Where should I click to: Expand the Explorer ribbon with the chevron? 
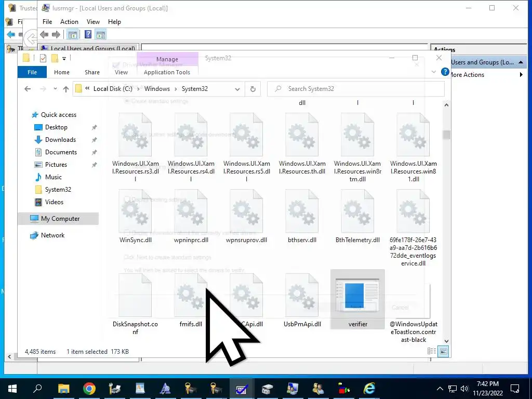coord(434,72)
